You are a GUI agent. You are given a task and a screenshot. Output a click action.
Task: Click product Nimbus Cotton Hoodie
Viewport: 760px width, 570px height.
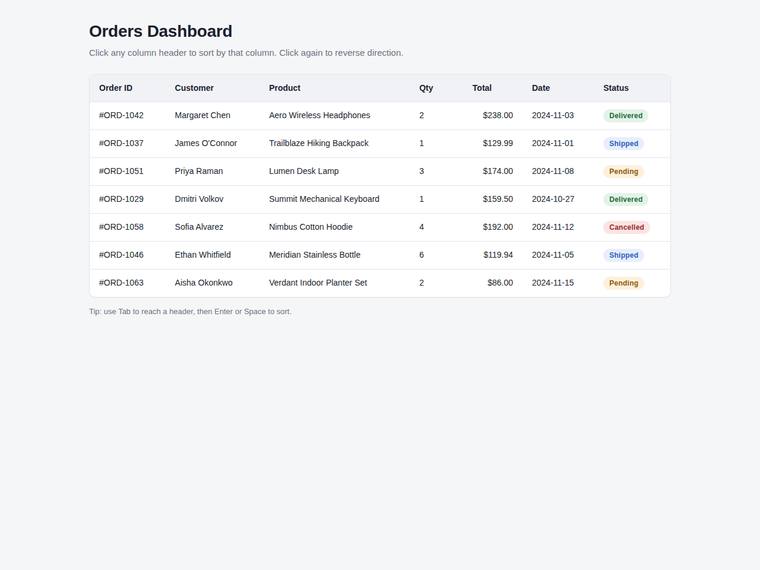(311, 227)
